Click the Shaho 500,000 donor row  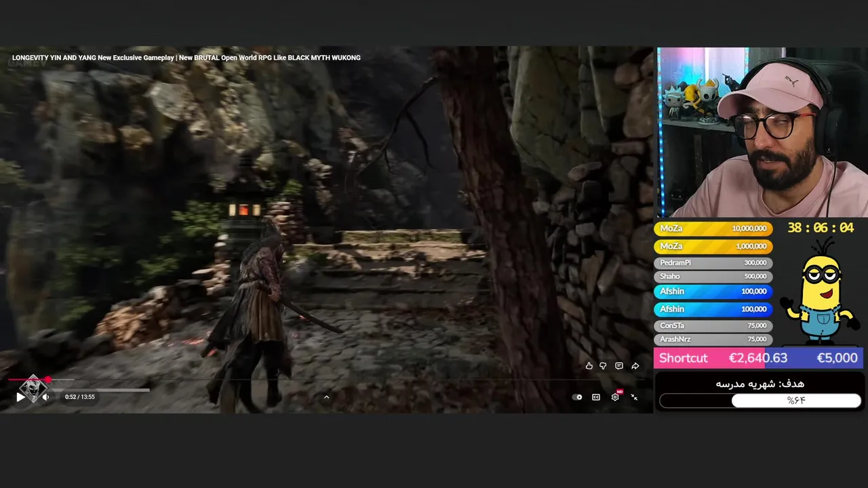pyautogui.click(x=713, y=277)
